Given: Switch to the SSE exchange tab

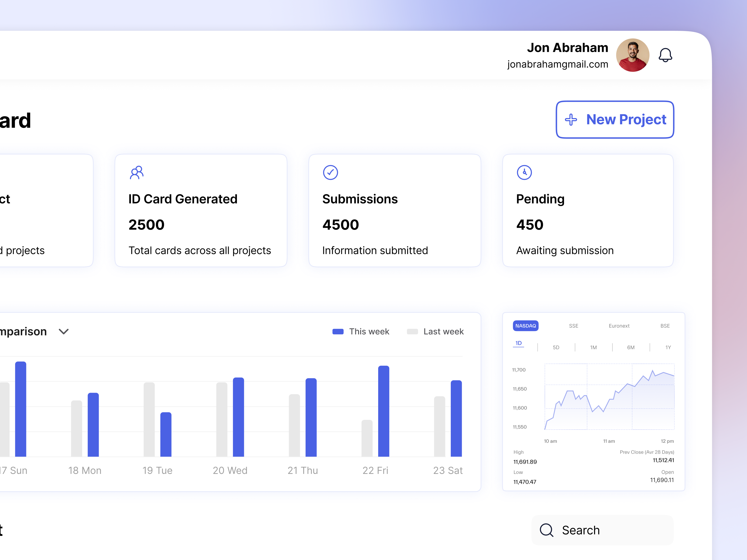Looking at the screenshot, I should 573,326.
